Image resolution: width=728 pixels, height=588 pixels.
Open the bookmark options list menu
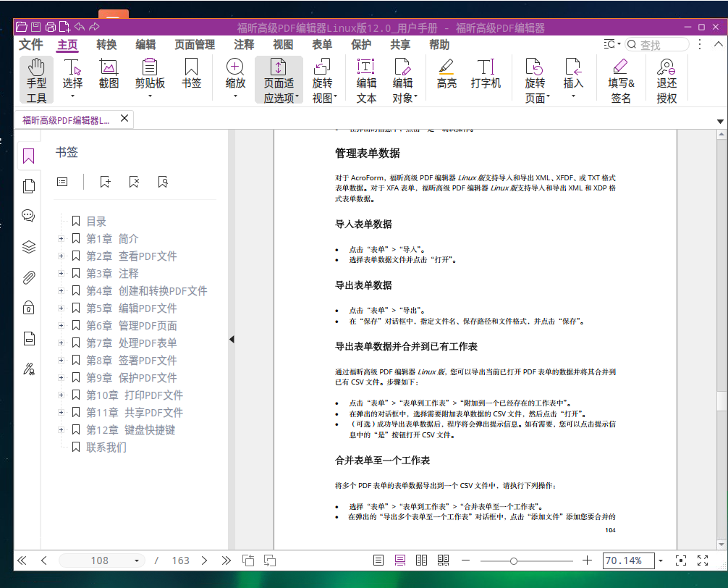coord(62,182)
